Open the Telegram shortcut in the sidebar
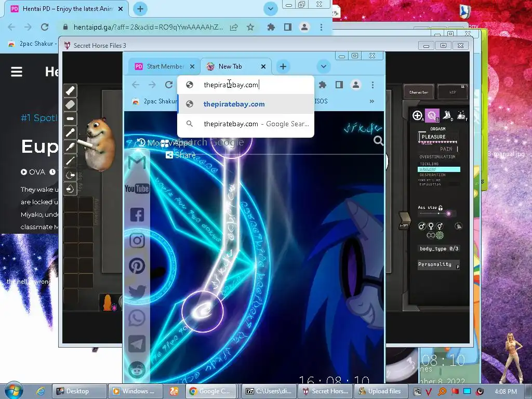The image size is (532, 399). [137, 344]
